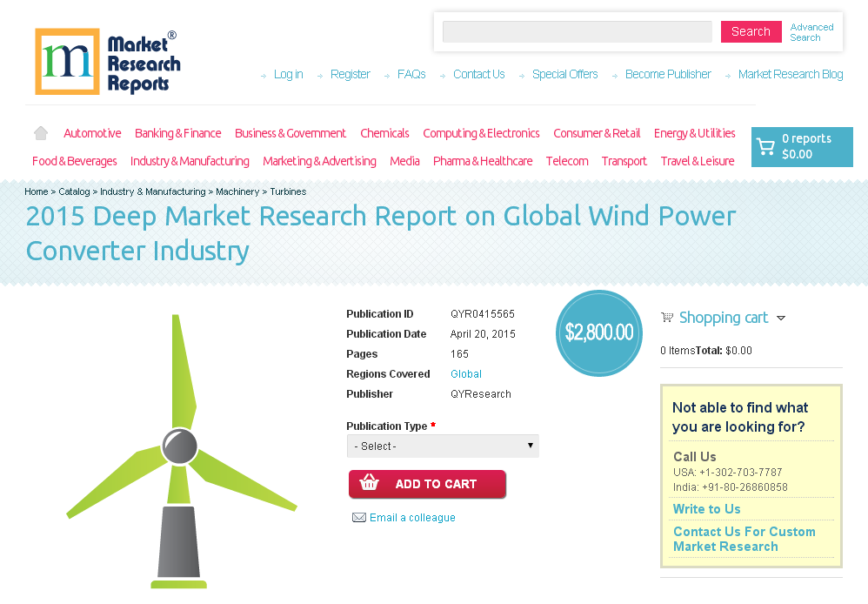Screen dimensions: 868x604
Task: Click the Market Research Reports logo
Action: (x=107, y=61)
